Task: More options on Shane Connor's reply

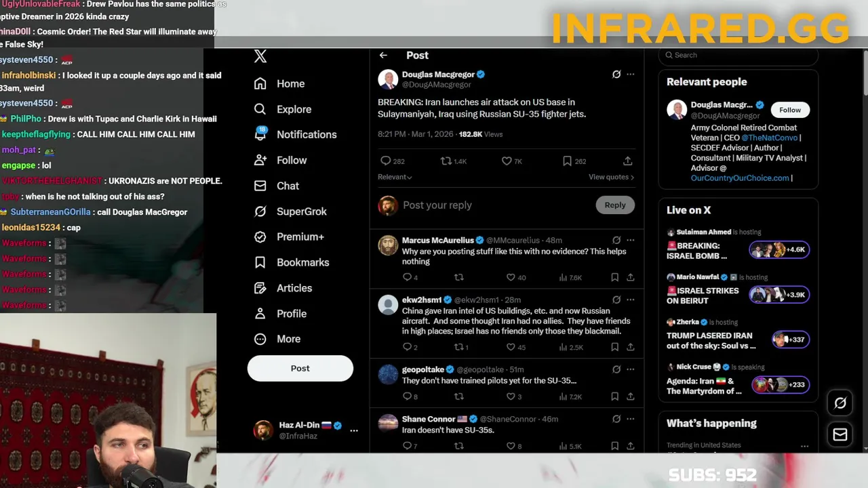Action: (631, 419)
